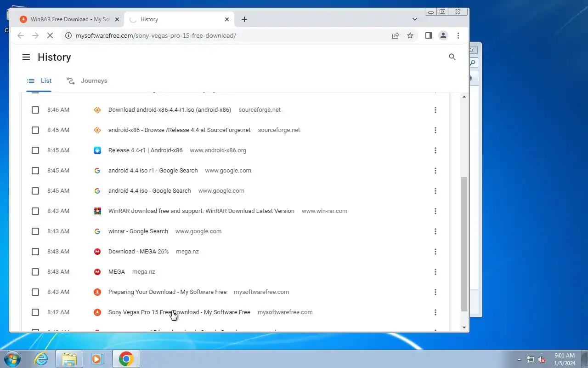The width and height of the screenshot is (588, 368).
Task: Open a new tab with the plus icon
Action: click(x=244, y=19)
